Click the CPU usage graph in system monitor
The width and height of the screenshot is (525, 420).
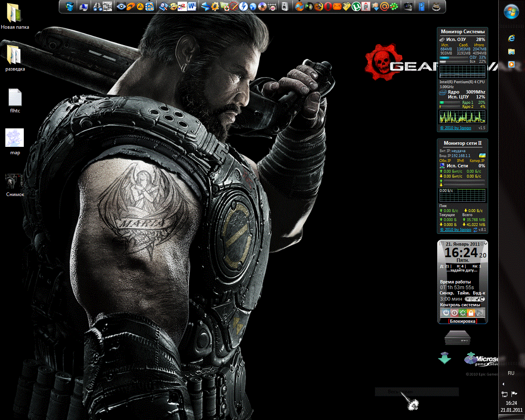point(463,116)
